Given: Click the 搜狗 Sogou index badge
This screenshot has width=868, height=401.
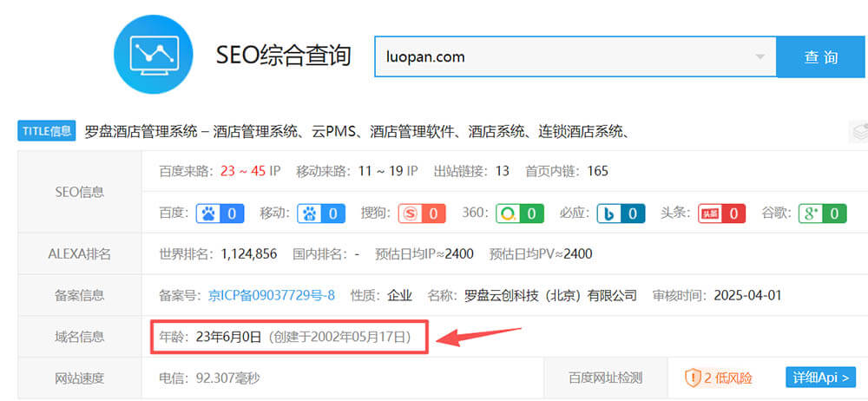Looking at the screenshot, I should point(421,214).
